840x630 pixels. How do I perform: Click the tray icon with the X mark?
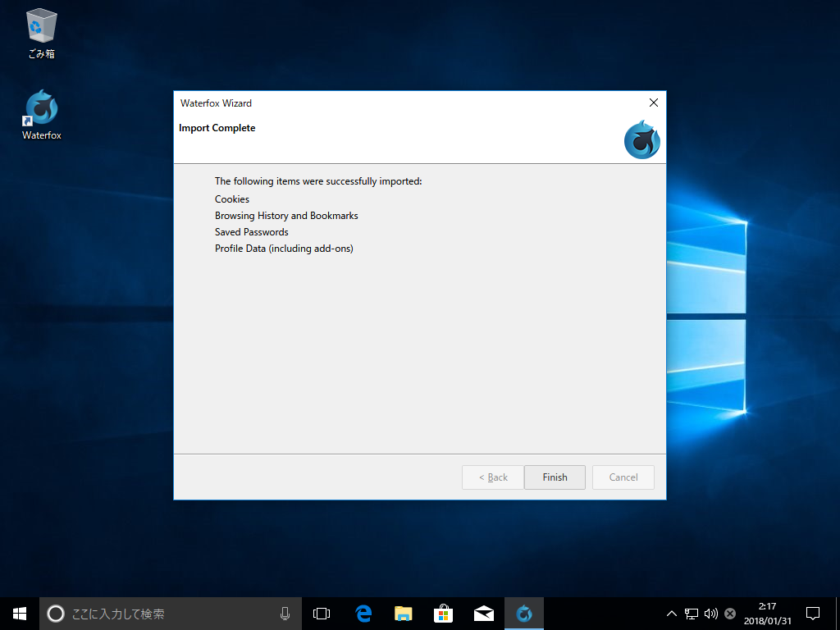pyautogui.click(x=729, y=614)
